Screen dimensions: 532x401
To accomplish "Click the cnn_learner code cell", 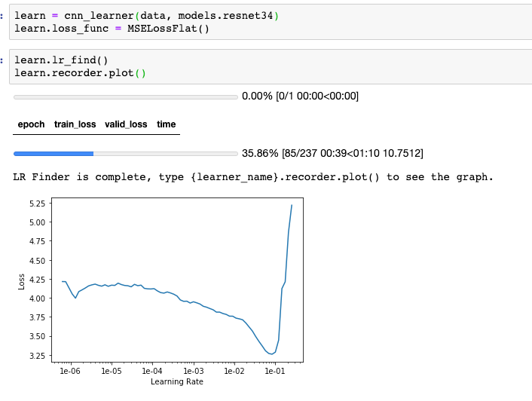I will (x=271, y=22).
